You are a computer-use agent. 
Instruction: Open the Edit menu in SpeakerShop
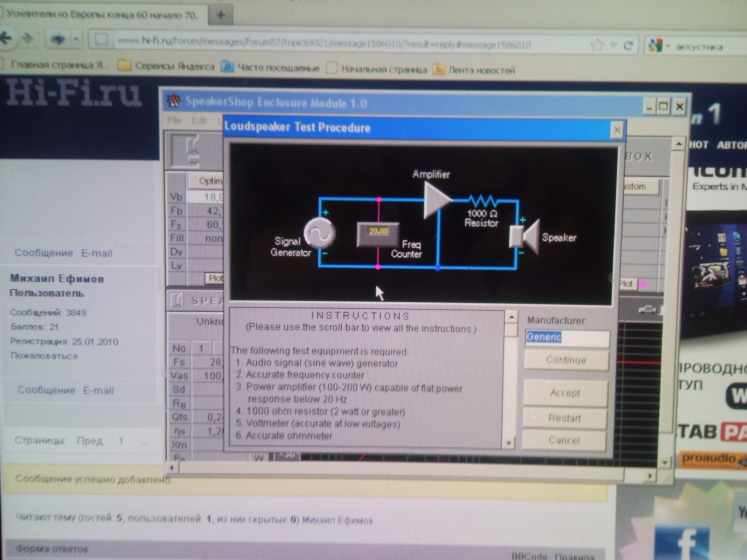(198, 120)
